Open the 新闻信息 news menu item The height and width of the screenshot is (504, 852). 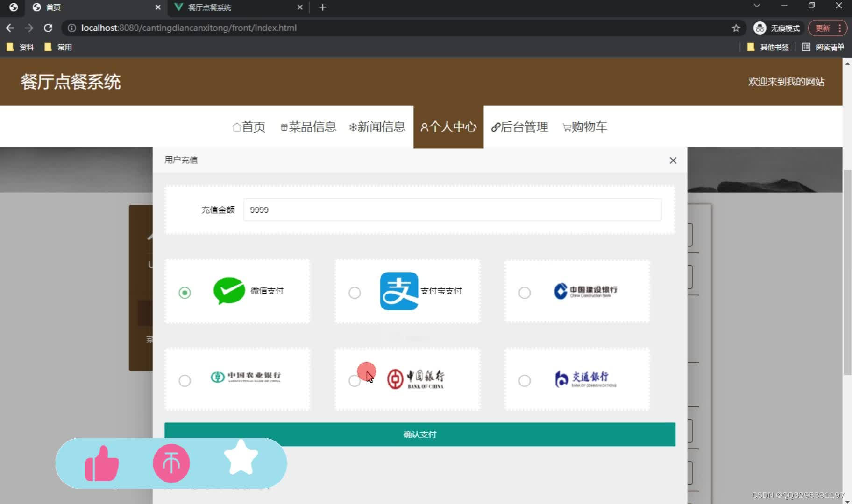point(377,127)
